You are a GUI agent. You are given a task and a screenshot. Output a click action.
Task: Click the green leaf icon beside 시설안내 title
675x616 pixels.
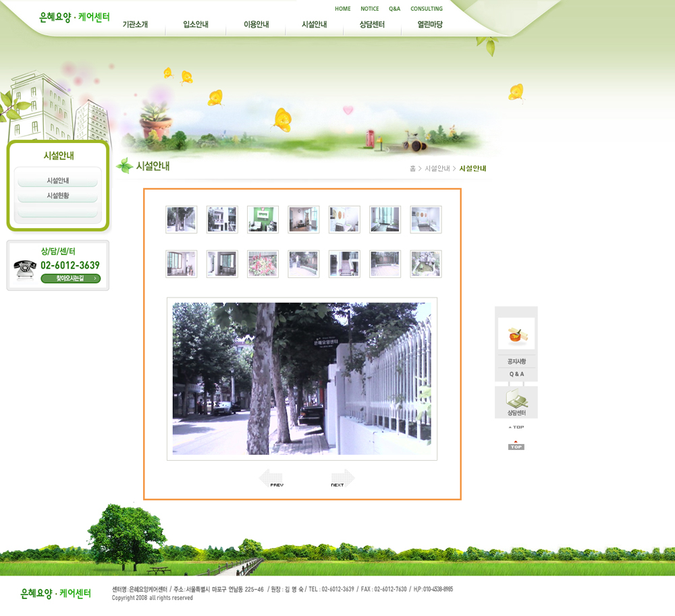point(124,166)
